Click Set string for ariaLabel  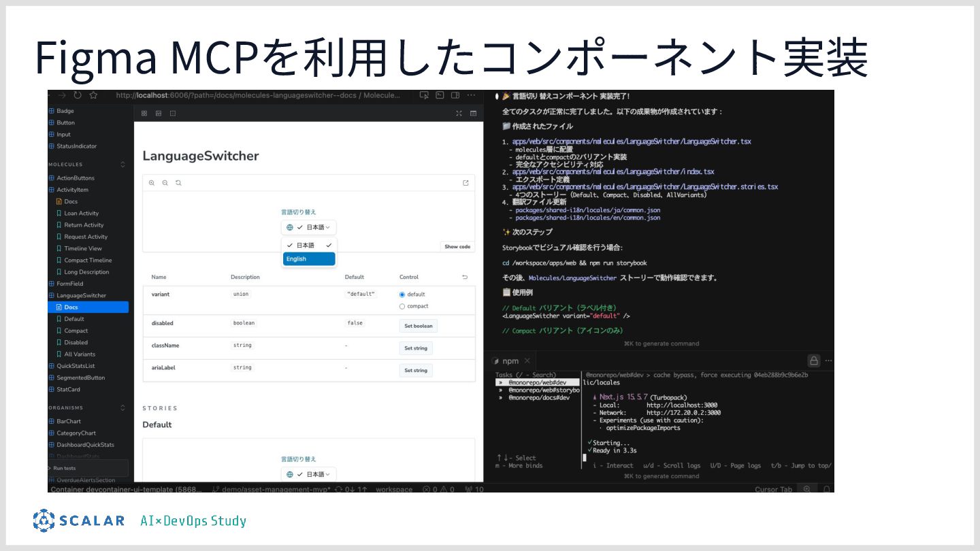point(416,371)
